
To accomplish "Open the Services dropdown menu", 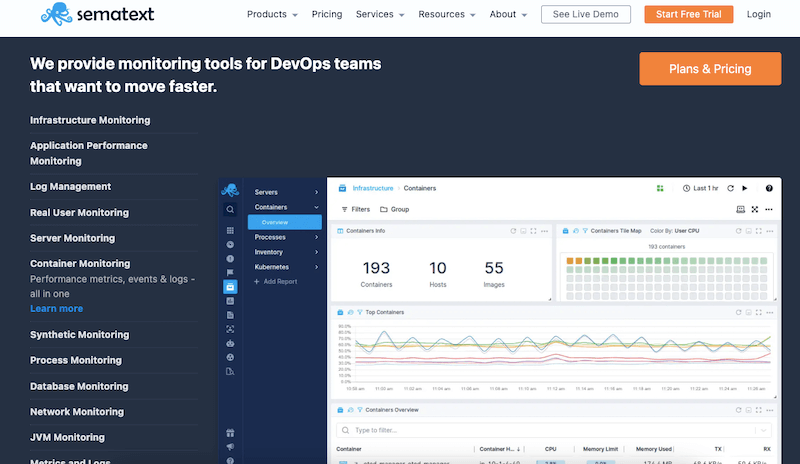I will click(380, 14).
